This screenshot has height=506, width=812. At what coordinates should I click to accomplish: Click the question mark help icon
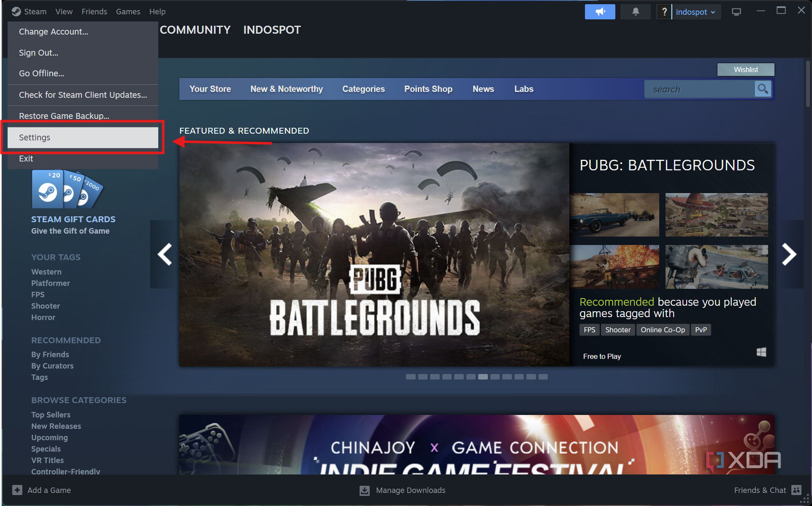664,12
